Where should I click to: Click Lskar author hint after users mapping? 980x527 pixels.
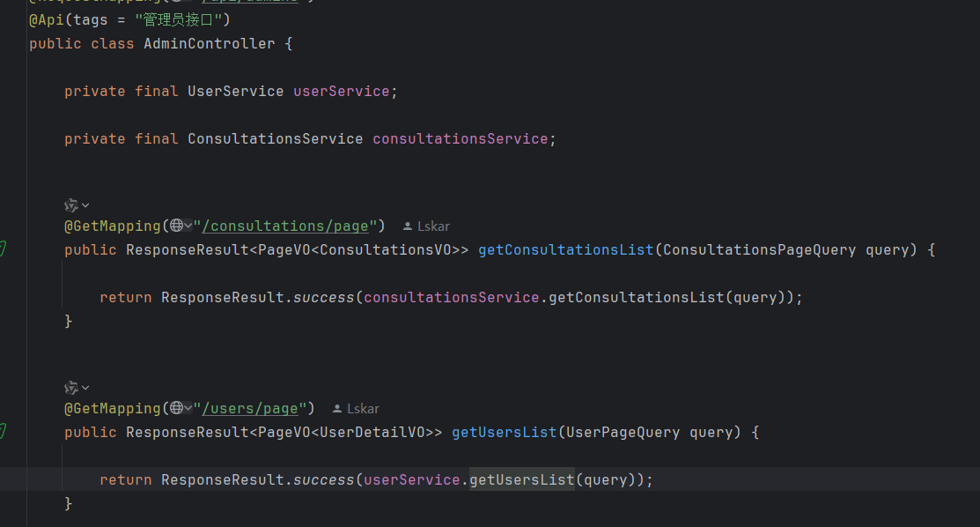[x=356, y=409]
